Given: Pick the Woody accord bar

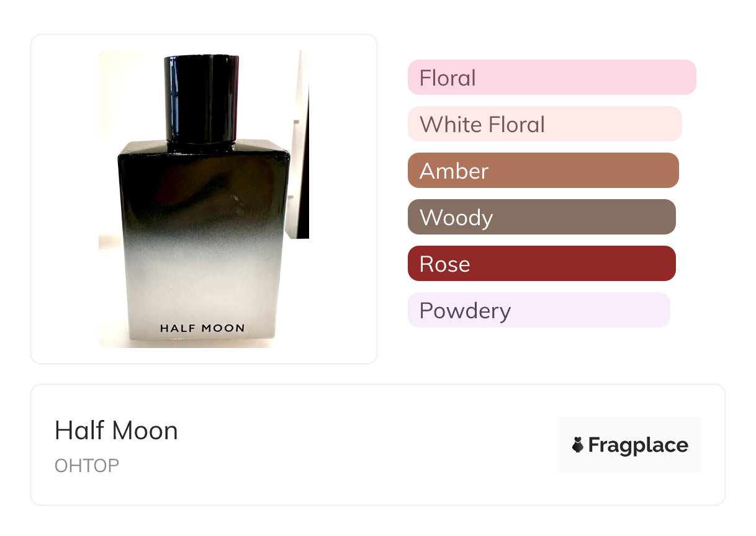Looking at the screenshot, I should click(542, 217).
